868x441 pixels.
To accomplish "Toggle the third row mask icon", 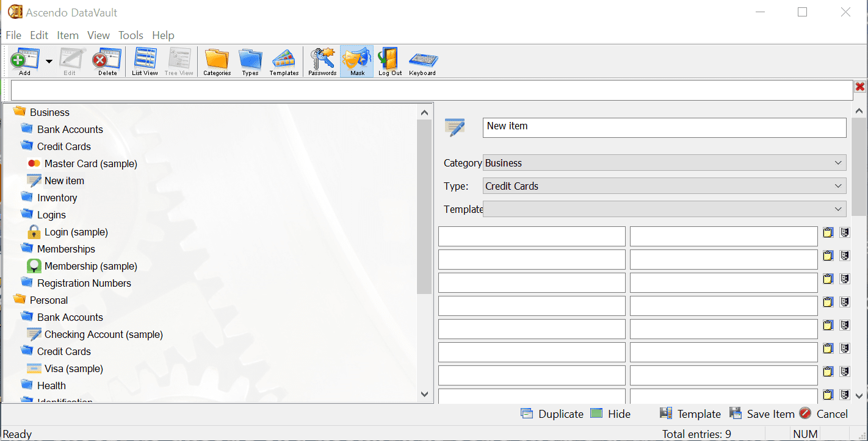I will 845,279.
